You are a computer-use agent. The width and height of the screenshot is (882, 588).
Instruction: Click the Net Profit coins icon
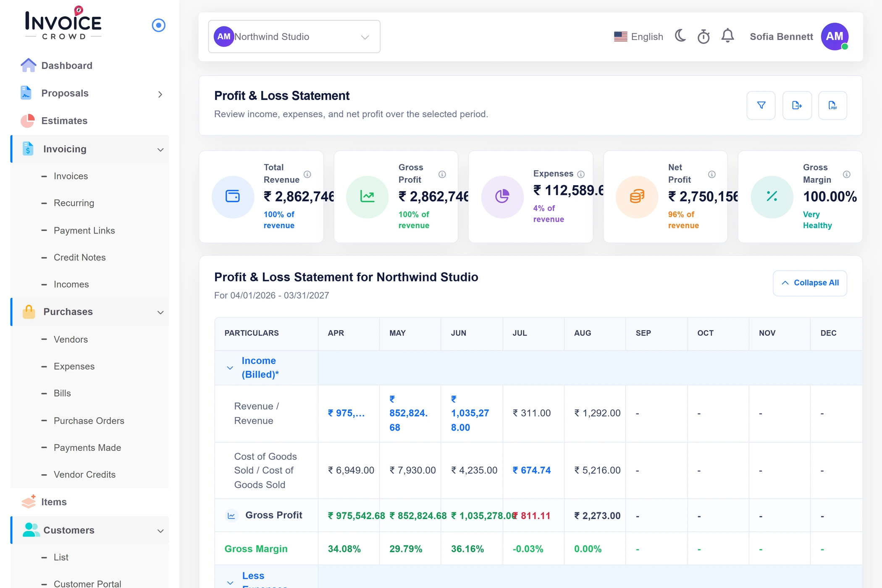coord(637,197)
